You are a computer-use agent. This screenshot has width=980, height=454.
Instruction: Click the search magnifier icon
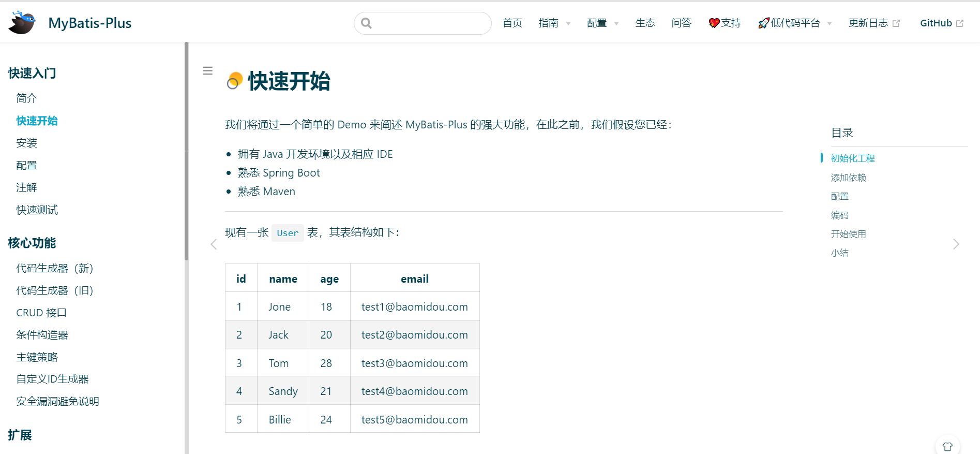367,23
